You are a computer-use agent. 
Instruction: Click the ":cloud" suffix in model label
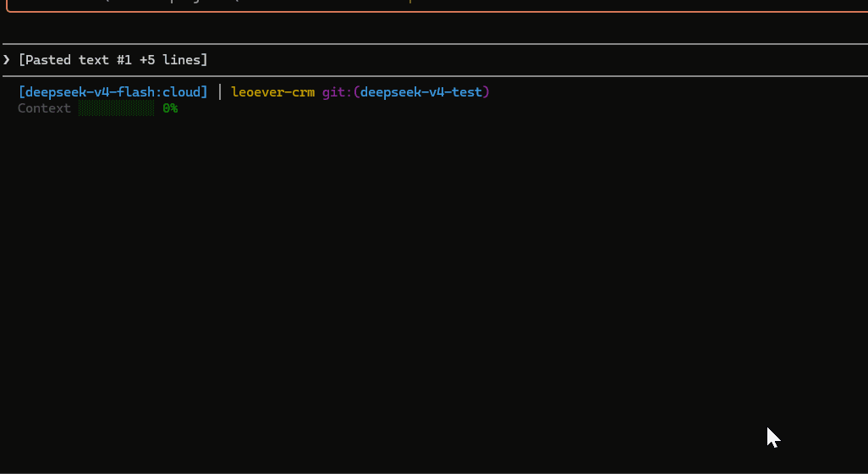coord(180,91)
